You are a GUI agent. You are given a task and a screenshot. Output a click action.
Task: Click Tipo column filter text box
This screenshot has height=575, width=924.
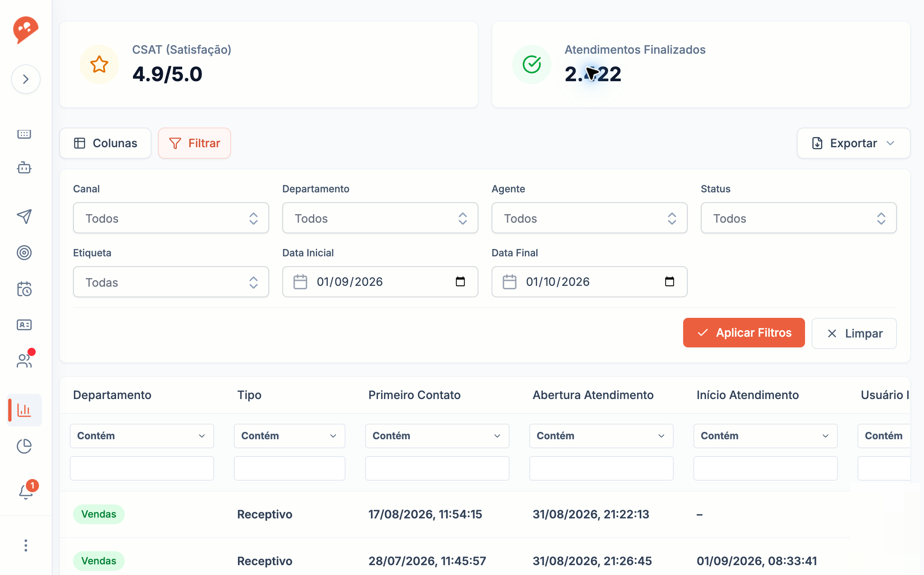[290, 468]
